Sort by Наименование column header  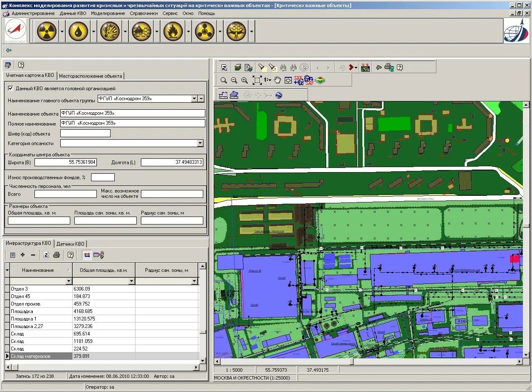coord(41,270)
